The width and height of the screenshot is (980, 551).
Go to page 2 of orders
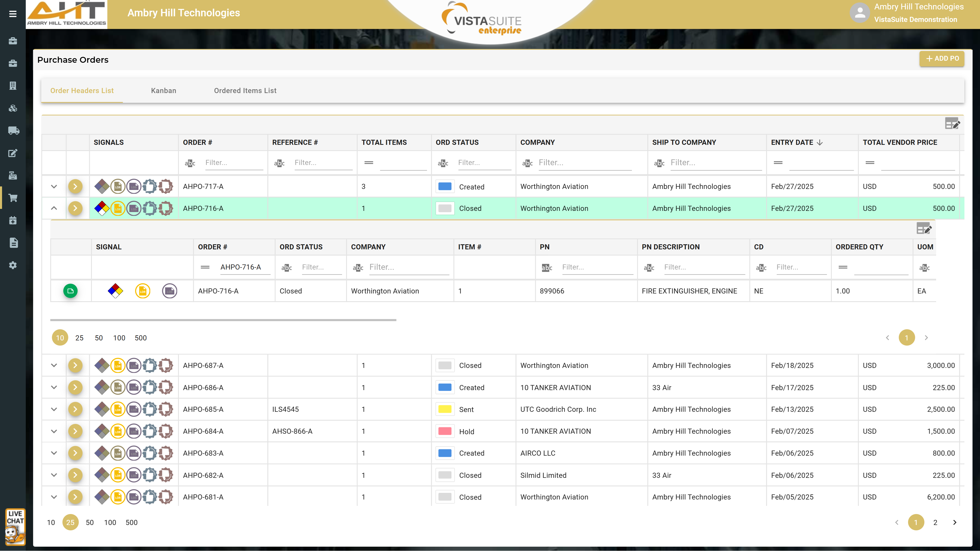pyautogui.click(x=935, y=522)
